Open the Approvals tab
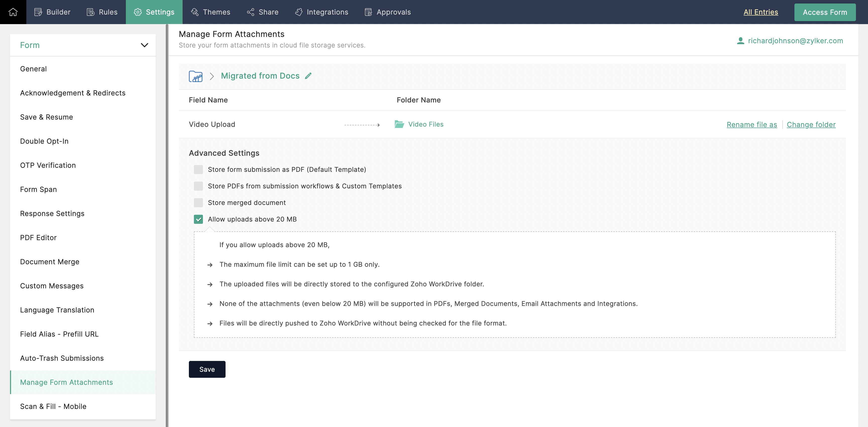Screen dimensions: 868x427 pos(388,12)
